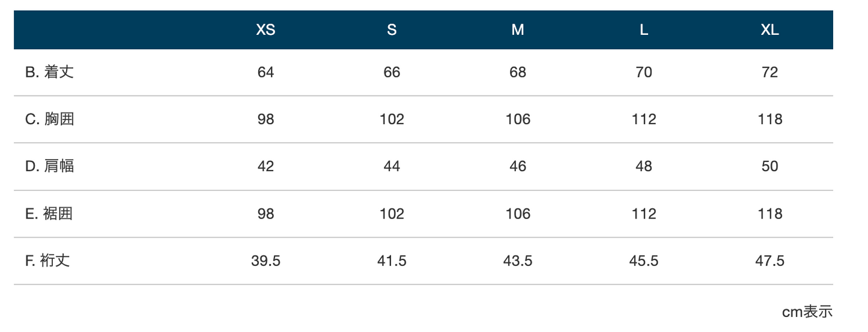The width and height of the screenshot is (868, 332).
Task: Click the E. 裾囲 row label
Action: click(49, 214)
